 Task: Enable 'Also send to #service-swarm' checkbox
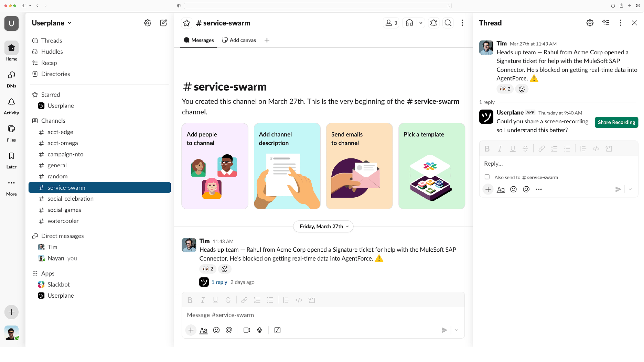click(x=487, y=177)
